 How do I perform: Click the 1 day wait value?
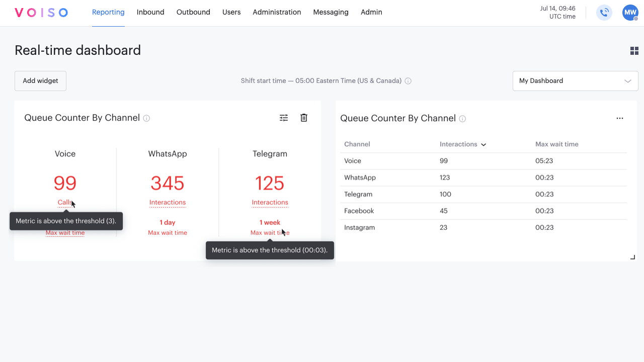tap(168, 222)
